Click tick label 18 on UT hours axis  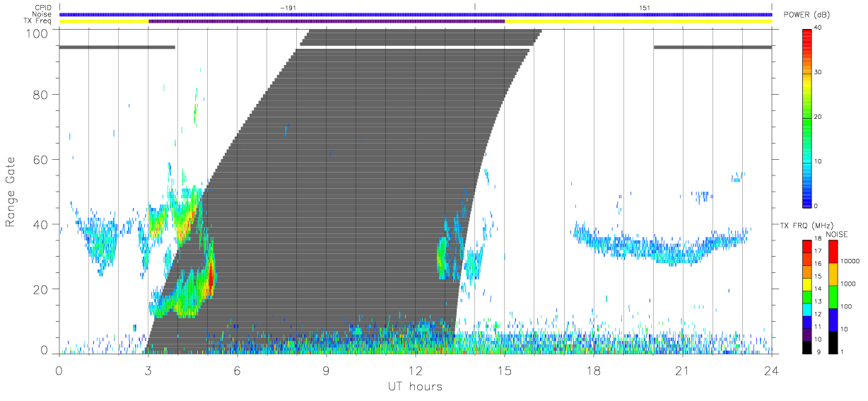point(593,370)
